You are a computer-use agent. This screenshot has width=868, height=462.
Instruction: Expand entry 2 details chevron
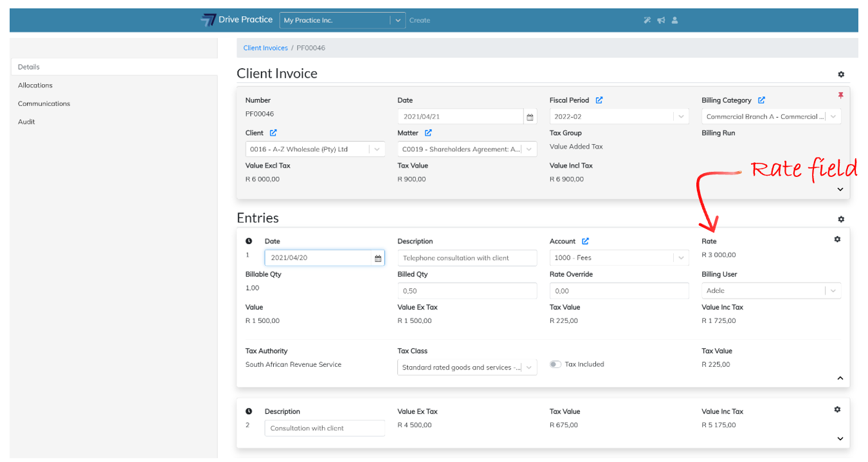pyautogui.click(x=840, y=439)
